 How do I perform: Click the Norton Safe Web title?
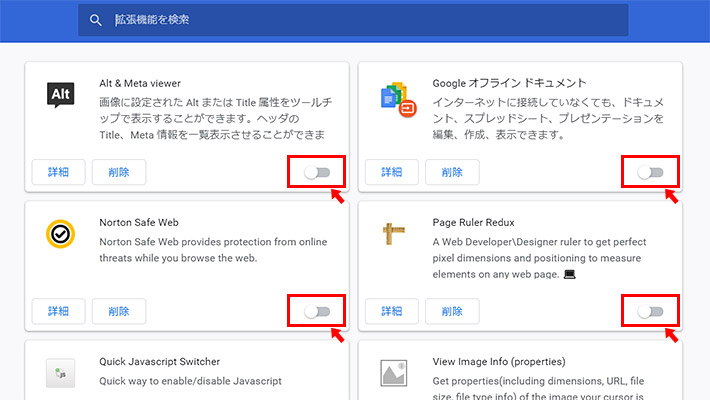coord(139,222)
